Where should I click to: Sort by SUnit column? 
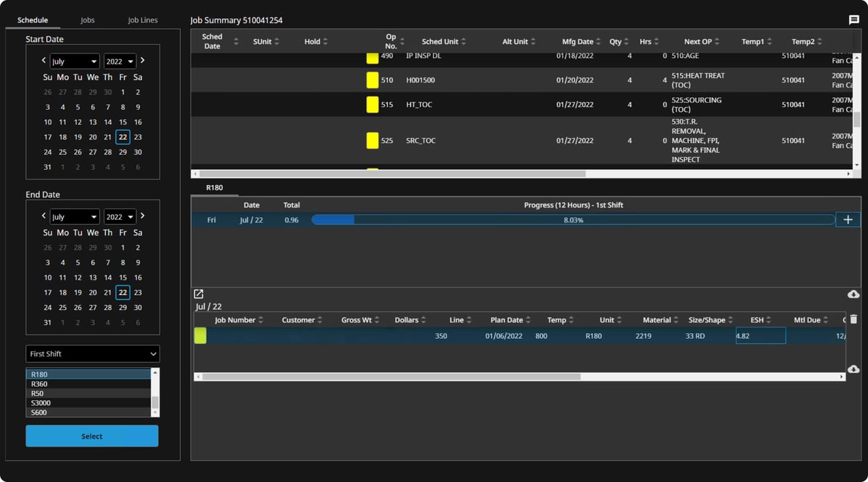click(276, 42)
